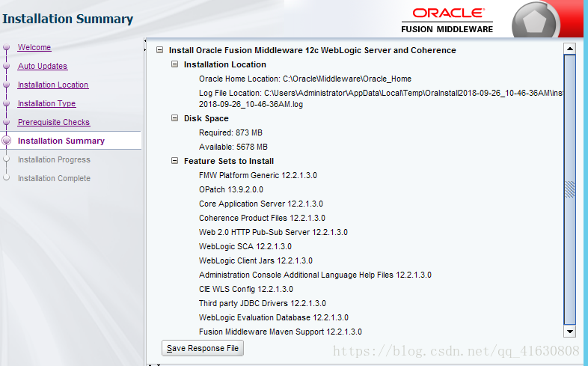Click the scrollbar up arrow
The height and width of the screenshot is (366, 588).
coord(569,49)
